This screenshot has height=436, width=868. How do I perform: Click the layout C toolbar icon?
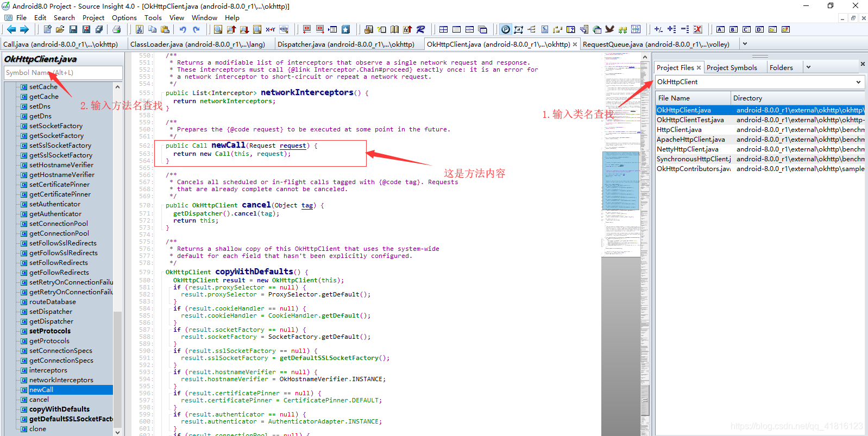tap(747, 29)
